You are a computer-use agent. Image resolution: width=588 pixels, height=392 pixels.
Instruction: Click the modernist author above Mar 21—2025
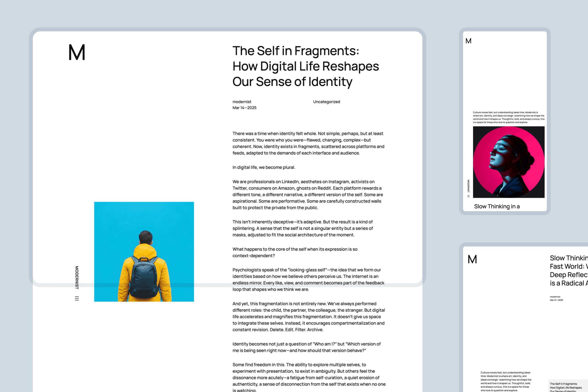pyautogui.click(x=555, y=297)
